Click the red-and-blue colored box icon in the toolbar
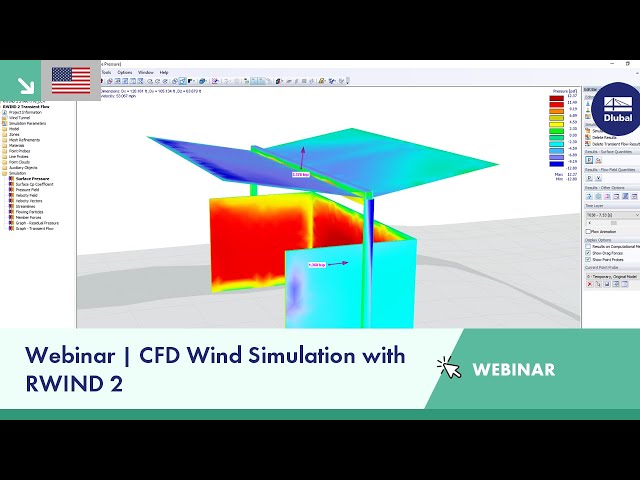Image resolution: width=640 pixels, height=480 pixels. point(279,81)
